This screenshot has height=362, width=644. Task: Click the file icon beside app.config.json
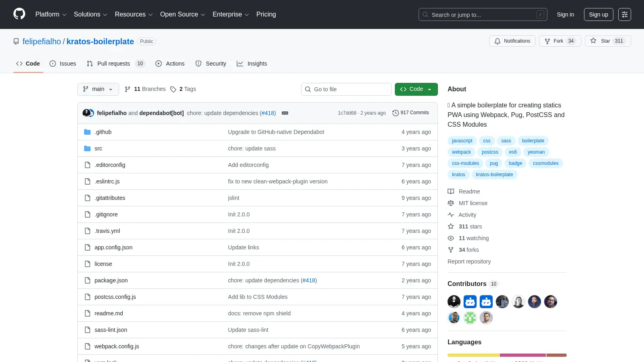tap(87, 247)
